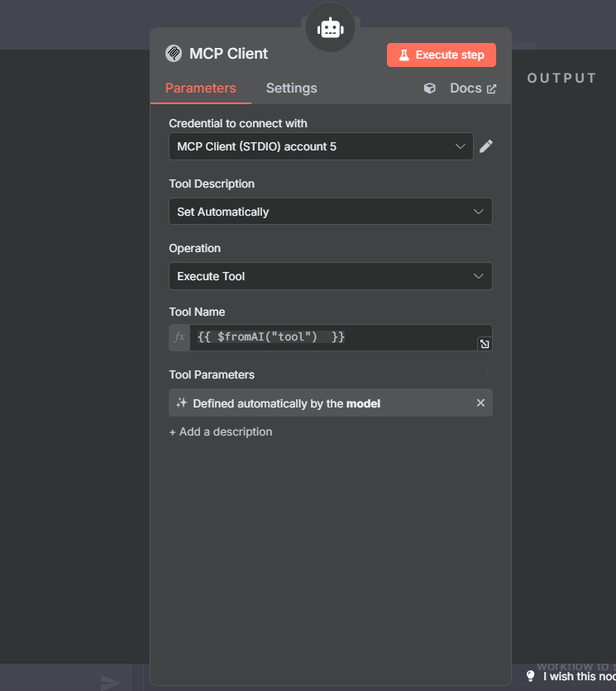This screenshot has height=691, width=616.
Task: Click Add a description
Action: pyautogui.click(x=220, y=431)
